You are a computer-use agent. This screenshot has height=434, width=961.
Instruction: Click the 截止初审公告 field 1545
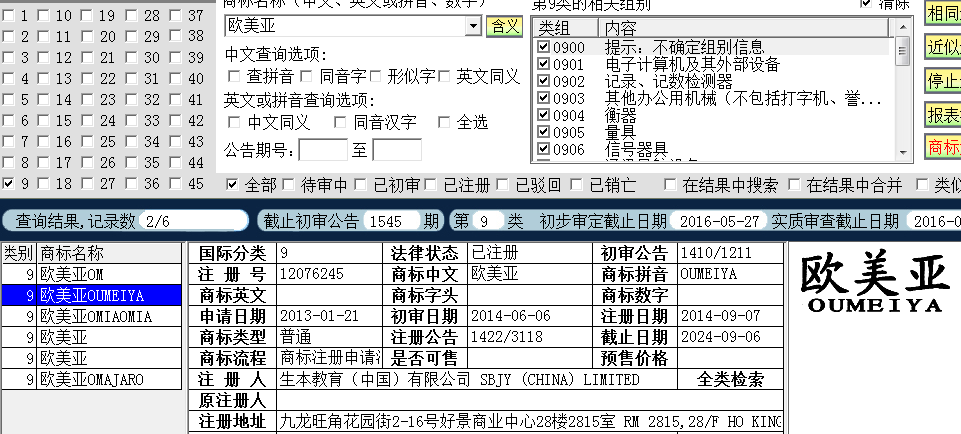(391, 221)
